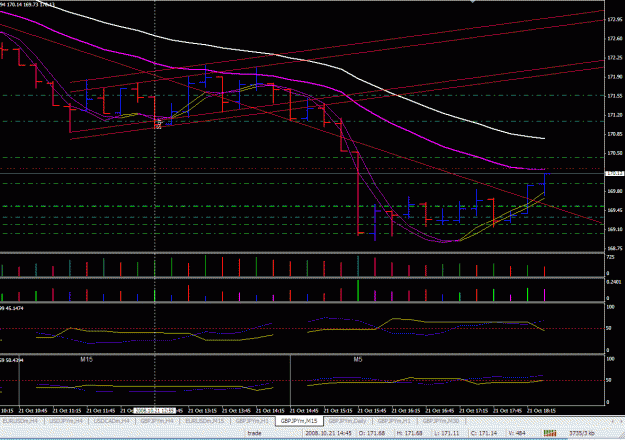625x440 pixels.
Task: Click the '21 Oct 18:15' time axis label
Action: point(541,411)
